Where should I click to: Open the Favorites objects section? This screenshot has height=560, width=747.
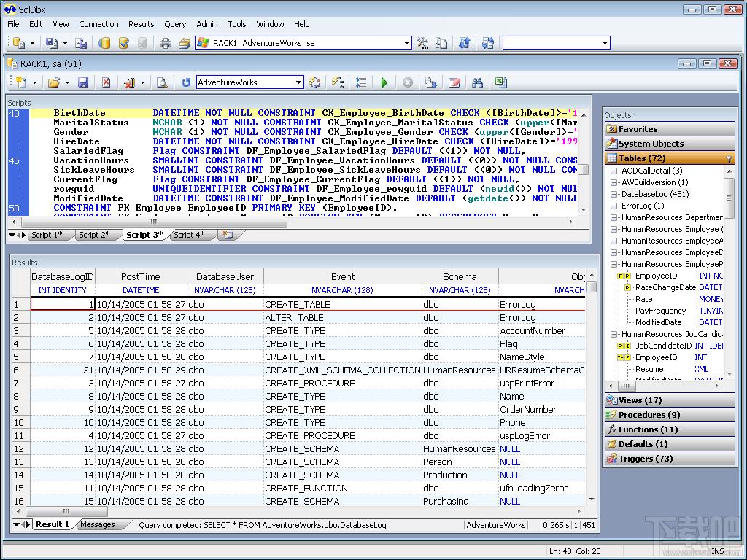670,129
